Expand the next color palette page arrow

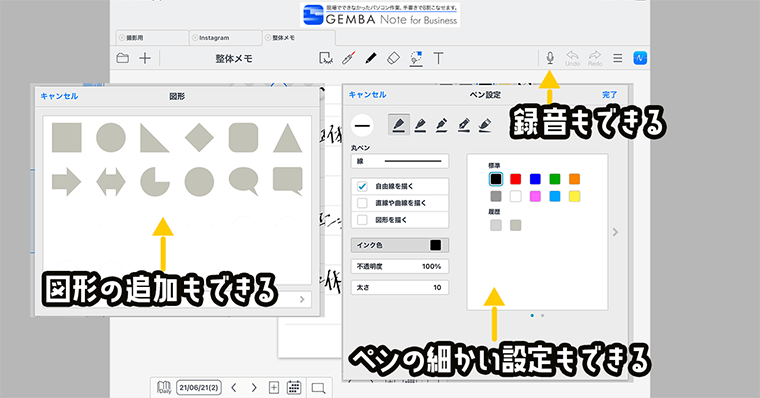(616, 232)
